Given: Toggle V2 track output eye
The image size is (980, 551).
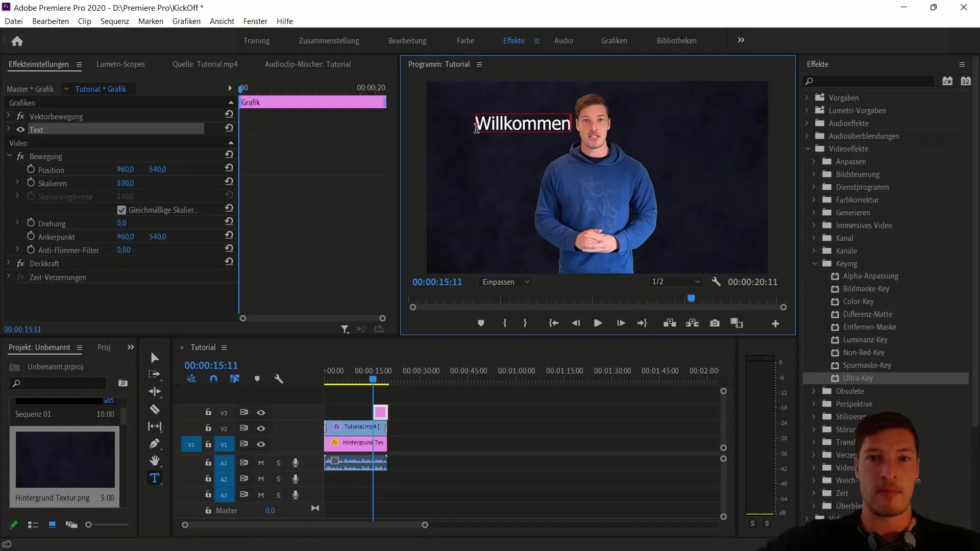Looking at the screenshot, I should coord(261,428).
